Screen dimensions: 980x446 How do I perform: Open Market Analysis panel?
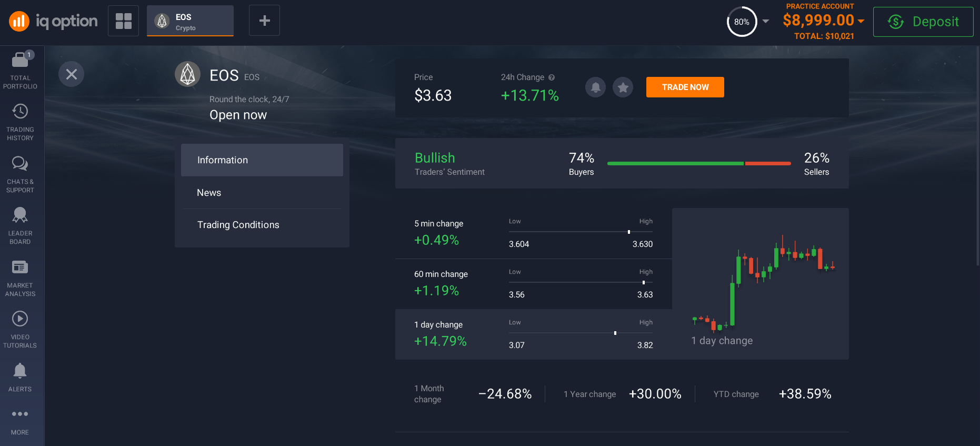point(20,279)
